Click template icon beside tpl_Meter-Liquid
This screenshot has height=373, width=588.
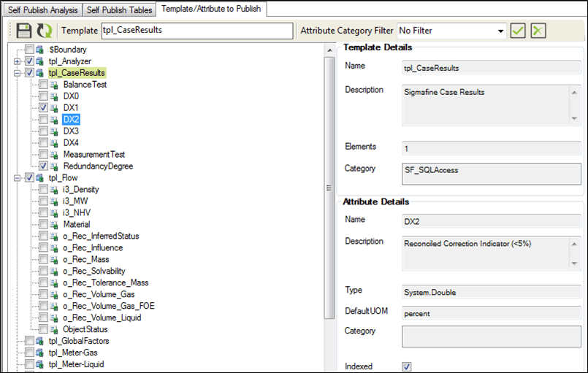[39, 364]
